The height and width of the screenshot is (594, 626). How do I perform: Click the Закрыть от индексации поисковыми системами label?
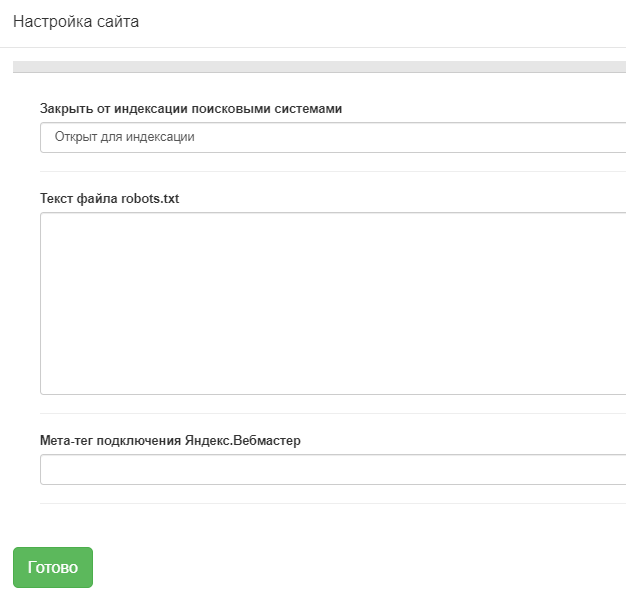pyautogui.click(x=191, y=109)
